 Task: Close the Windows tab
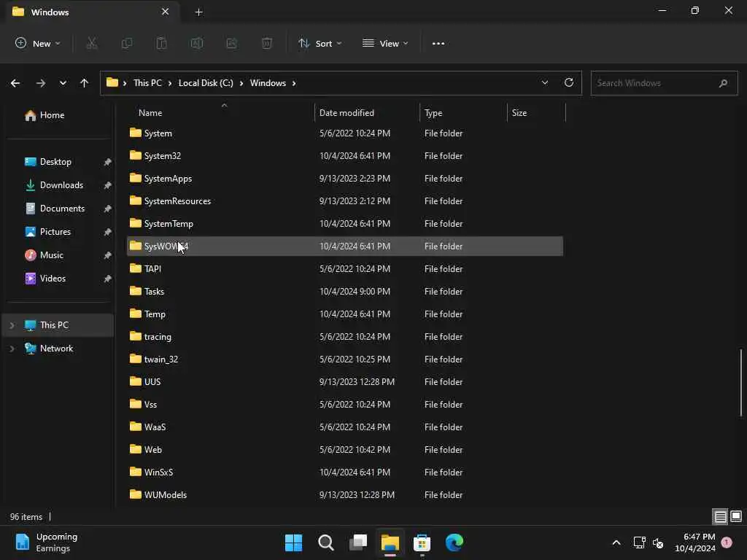166,12
